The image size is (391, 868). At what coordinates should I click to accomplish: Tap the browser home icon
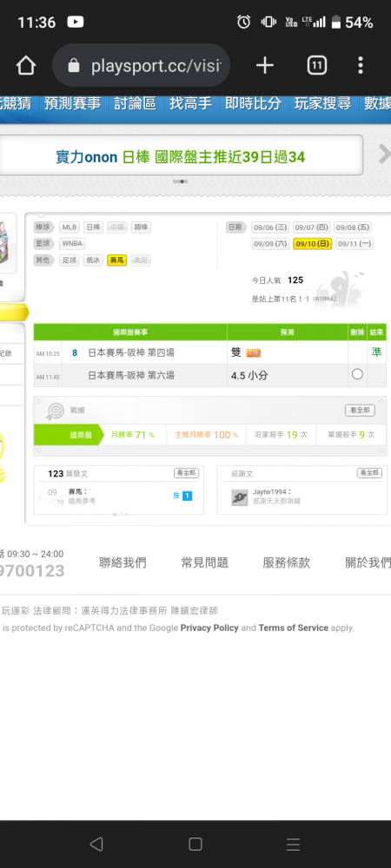[26, 66]
